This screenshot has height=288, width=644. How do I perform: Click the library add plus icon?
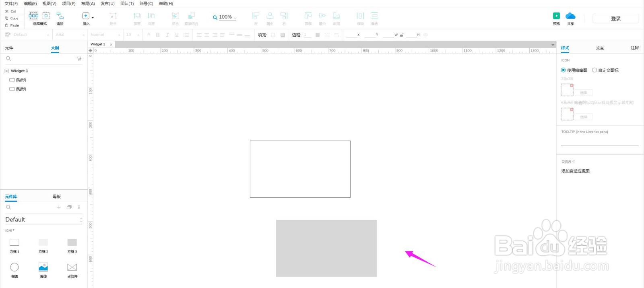[x=59, y=207]
